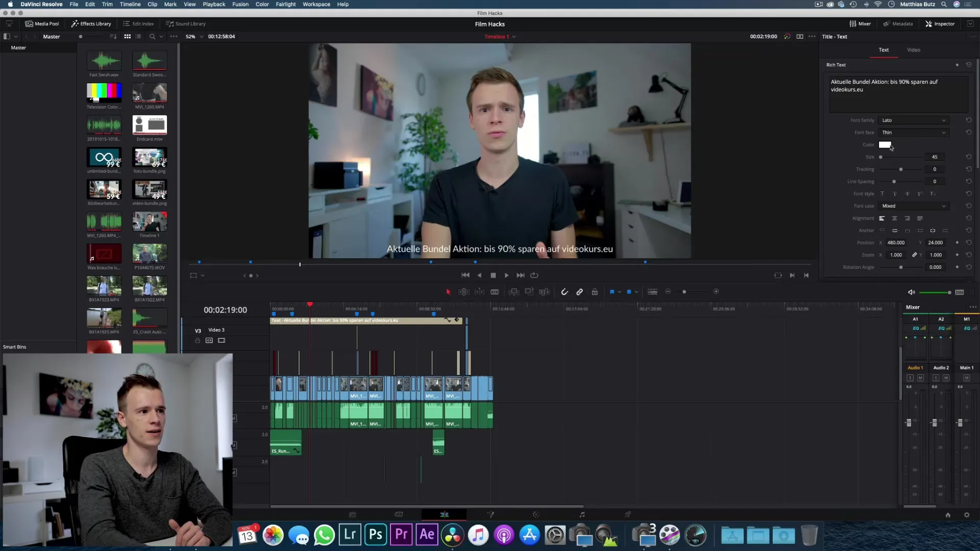Adjust the text Size slider
The image size is (980, 551).
(880, 157)
